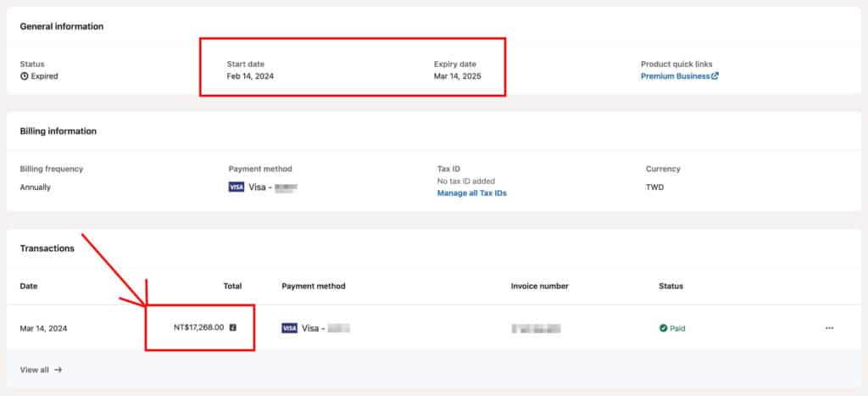This screenshot has width=868, height=396.
Task: Click the arrow icon after View all
Action: tap(58, 370)
